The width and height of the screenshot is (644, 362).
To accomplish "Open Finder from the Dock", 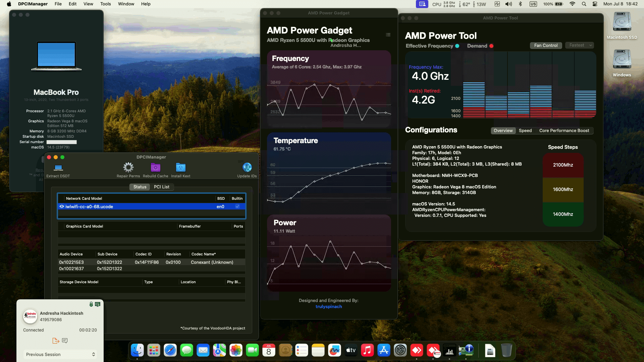I will pyautogui.click(x=137, y=351).
